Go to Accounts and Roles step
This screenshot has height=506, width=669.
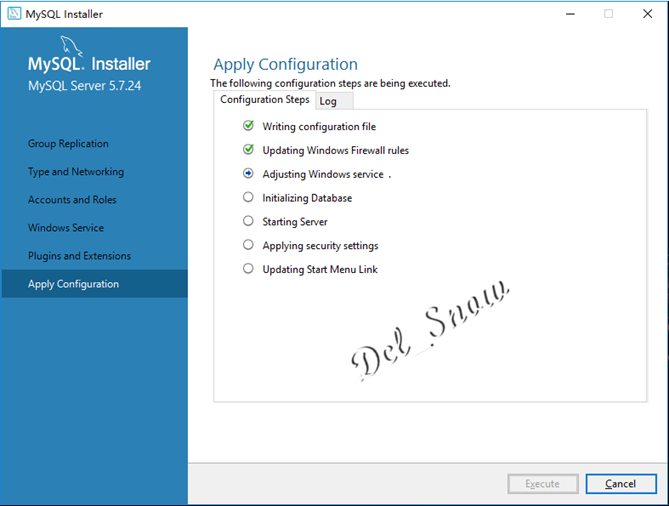coord(72,200)
